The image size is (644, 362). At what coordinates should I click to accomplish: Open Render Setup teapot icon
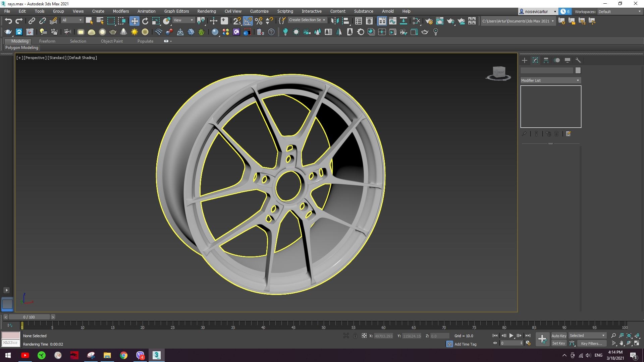pos(429,21)
